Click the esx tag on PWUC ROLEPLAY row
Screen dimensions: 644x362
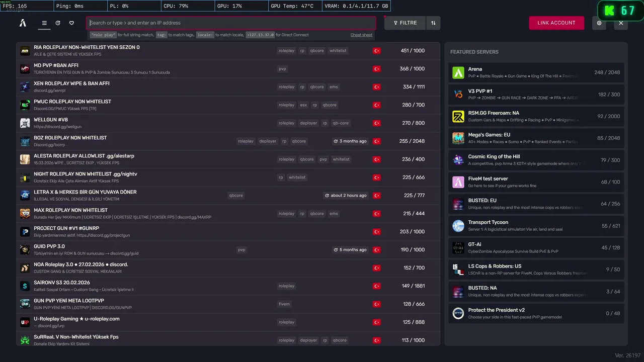(x=303, y=105)
